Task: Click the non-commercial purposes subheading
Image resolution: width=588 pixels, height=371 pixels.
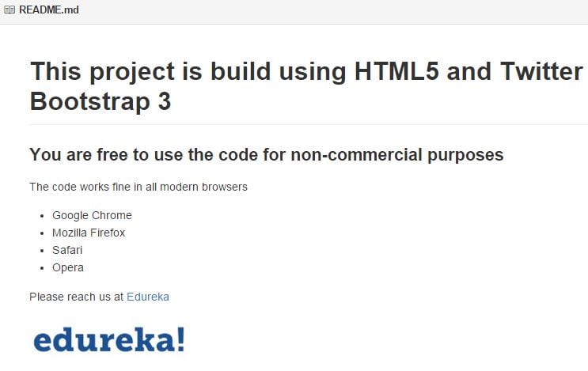Action: click(267, 155)
